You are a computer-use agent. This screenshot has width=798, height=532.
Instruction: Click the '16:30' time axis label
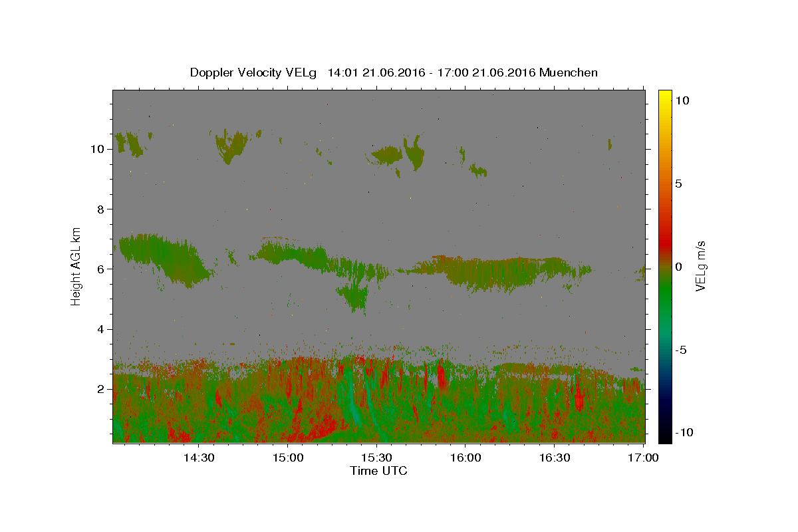(555, 458)
